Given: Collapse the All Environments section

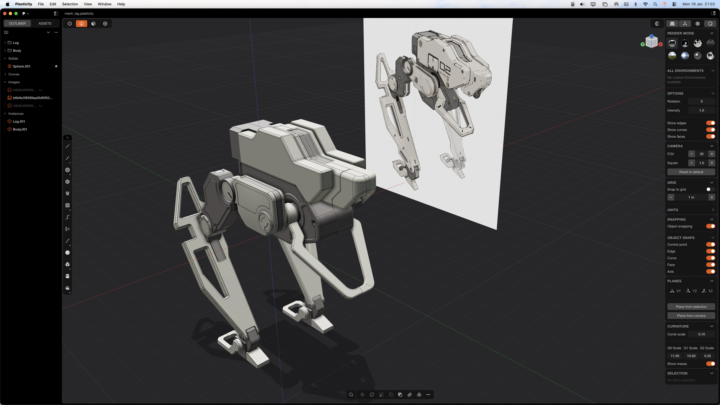Looking at the screenshot, I should 712,71.
